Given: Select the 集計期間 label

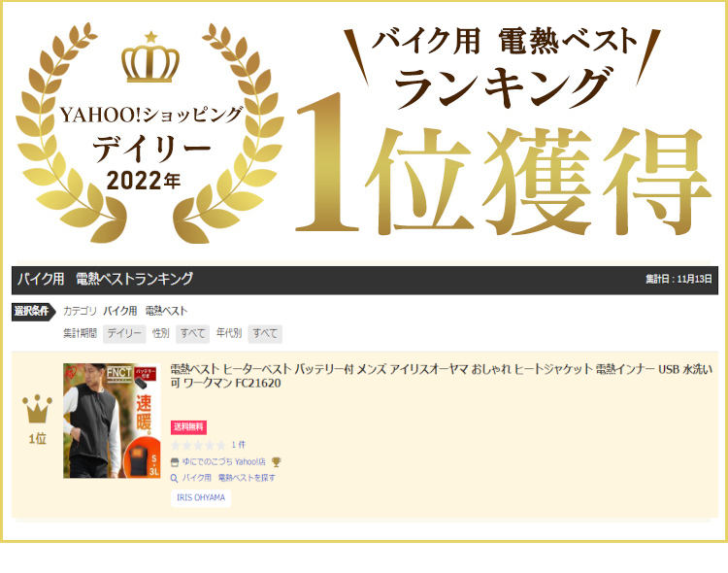Looking at the screenshot, I should click(x=80, y=333).
